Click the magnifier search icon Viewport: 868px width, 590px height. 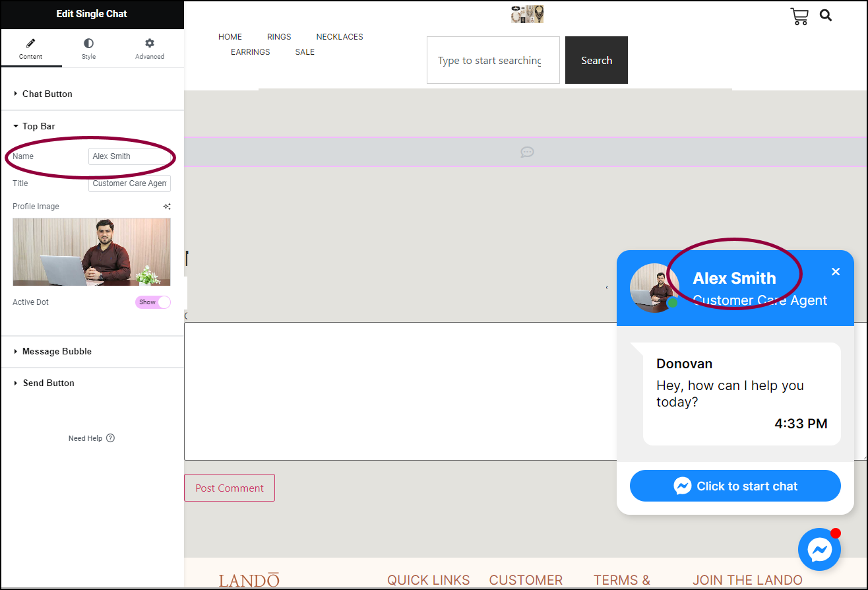pos(825,15)
